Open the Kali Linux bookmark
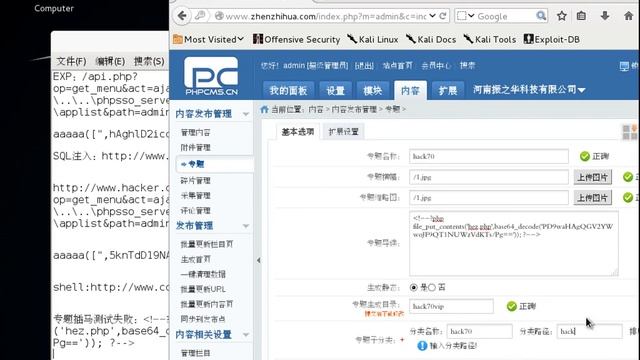 pos(373,39)
